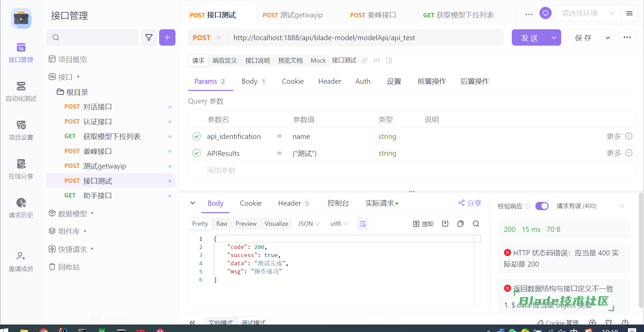Remove the api_identification parameter row
Viewport: 644px width, 332px height.
(629, 136)
